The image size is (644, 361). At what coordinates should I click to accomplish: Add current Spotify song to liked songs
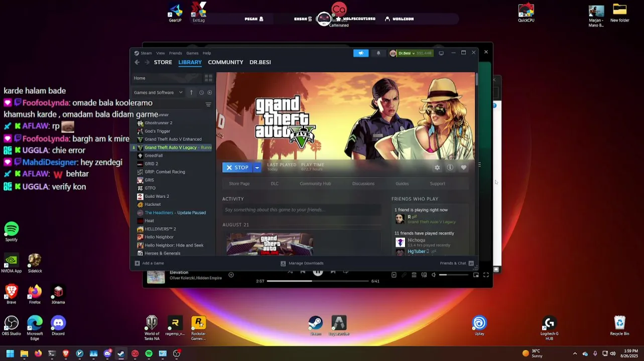(x=231, y=275)
